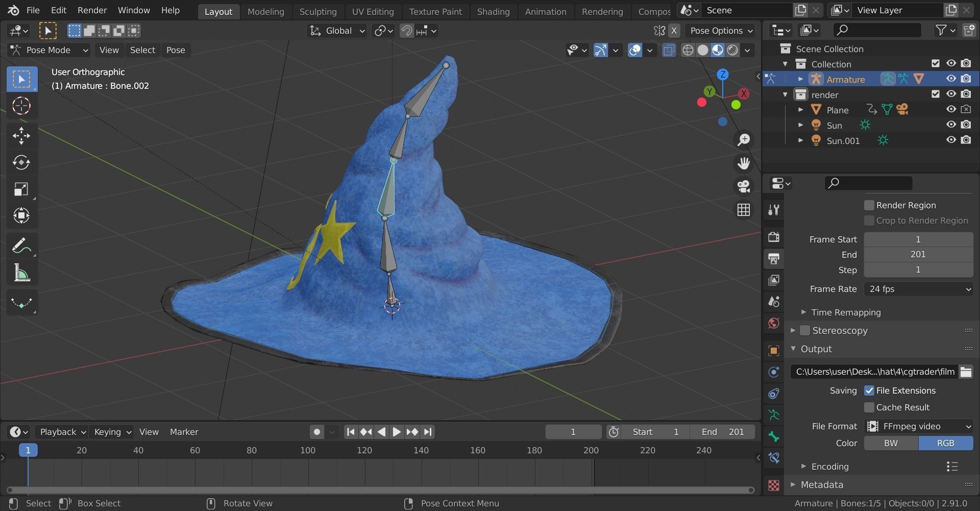
Task: Open the Tool properties tab
Action: 774,209
